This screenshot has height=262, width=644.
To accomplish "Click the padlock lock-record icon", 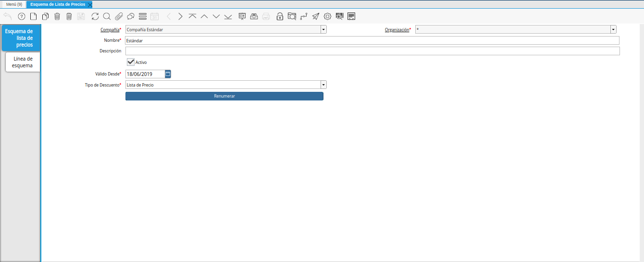I will pyautogui.click(x=280, y=16).
